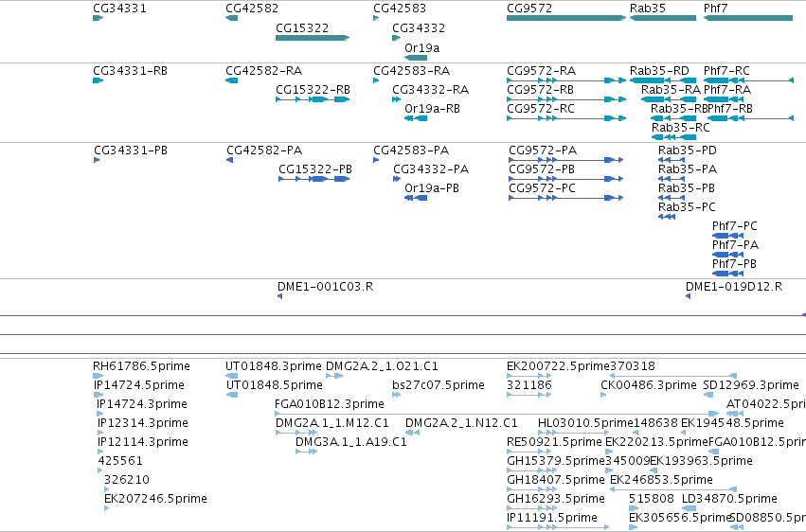Image resolution: width=806 pixels, height=532 pixels.
Task: Click the Or19a gene bar
Action: pyautogui.click(x=416, y=58)
